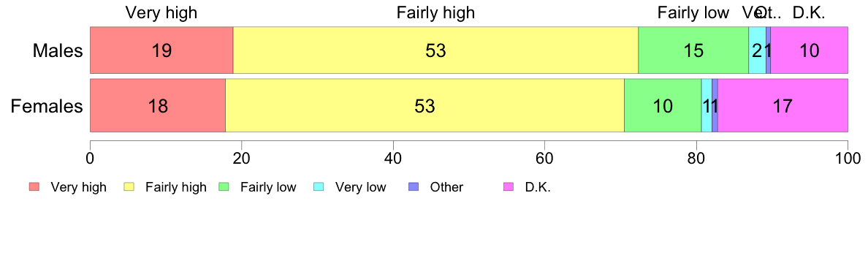Image resolution: width=868 pixels, height=269 pixels.
Task: Select the Females Fairly high segment showing 53
Action: click(x=425, y=106)
